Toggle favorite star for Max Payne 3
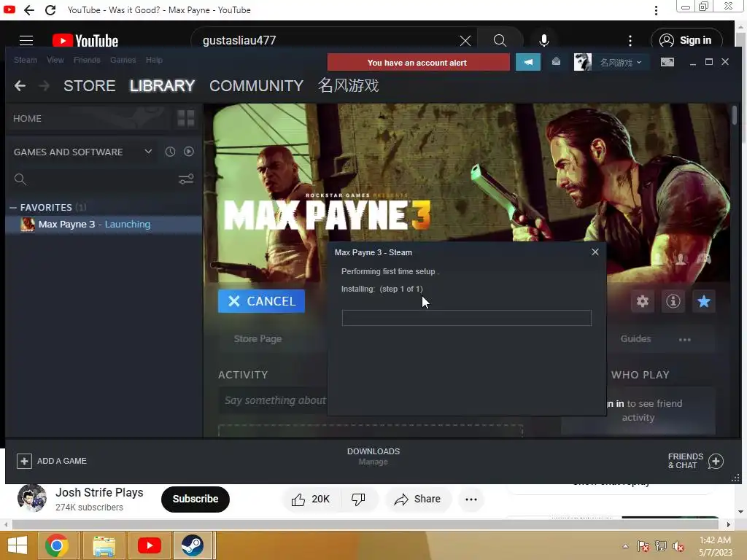 coord(704,301)
